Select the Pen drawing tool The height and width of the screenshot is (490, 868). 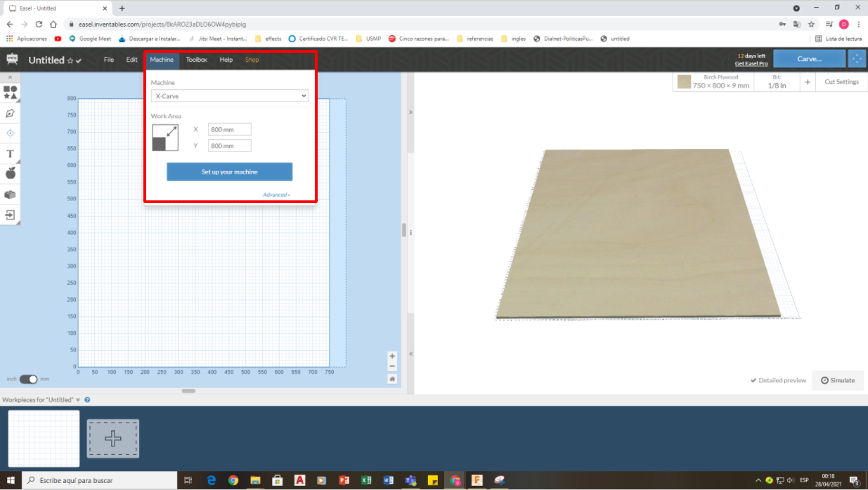pyautogui.click(x=10, y=112)
